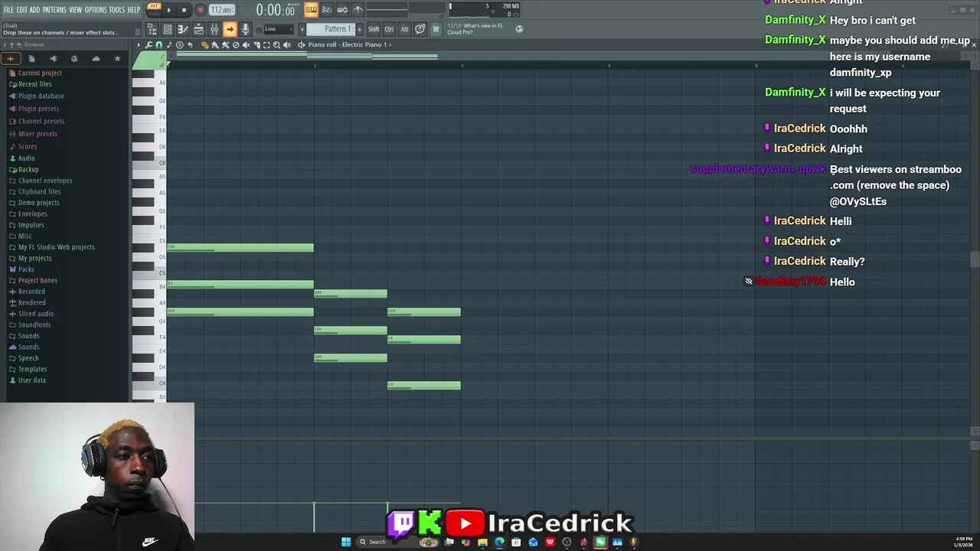Select My projects in the browser
The image size is (980, 551).
[x=34, y=258]
